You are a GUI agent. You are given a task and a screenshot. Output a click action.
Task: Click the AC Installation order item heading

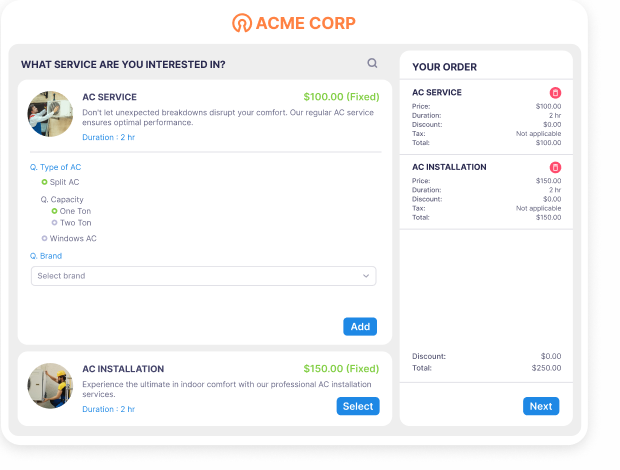(x=449, y=167)
